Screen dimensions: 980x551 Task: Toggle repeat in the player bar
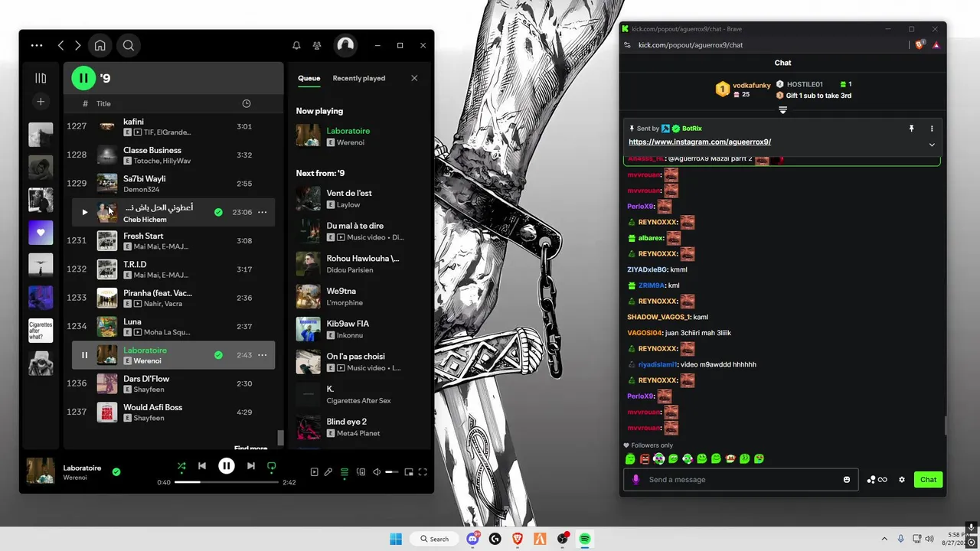271,466
